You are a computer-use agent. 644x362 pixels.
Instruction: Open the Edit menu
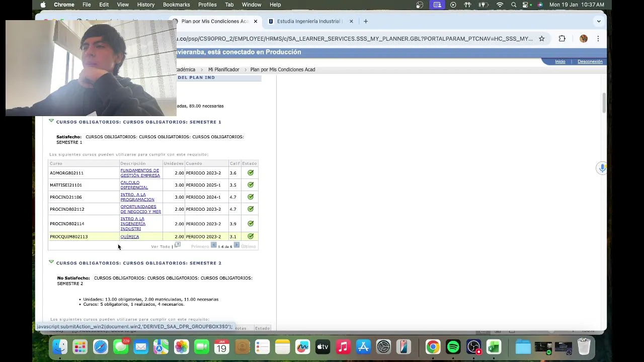(x=104, y=5)
